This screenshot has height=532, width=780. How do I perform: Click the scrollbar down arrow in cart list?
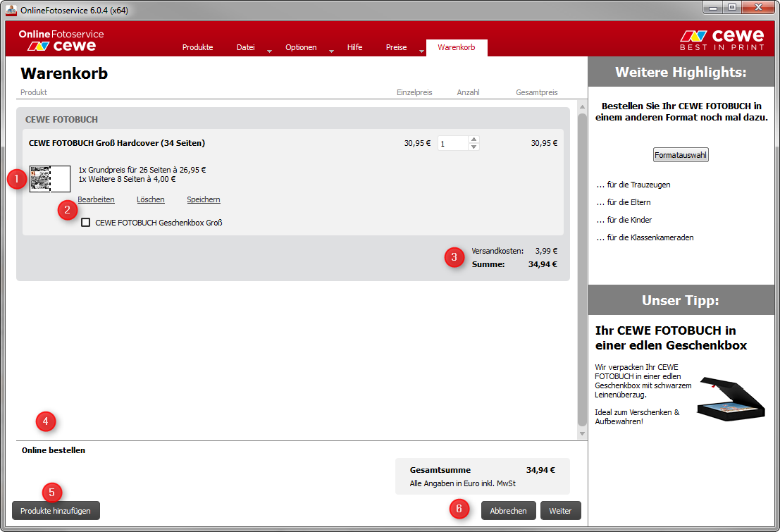coord(582,433)
